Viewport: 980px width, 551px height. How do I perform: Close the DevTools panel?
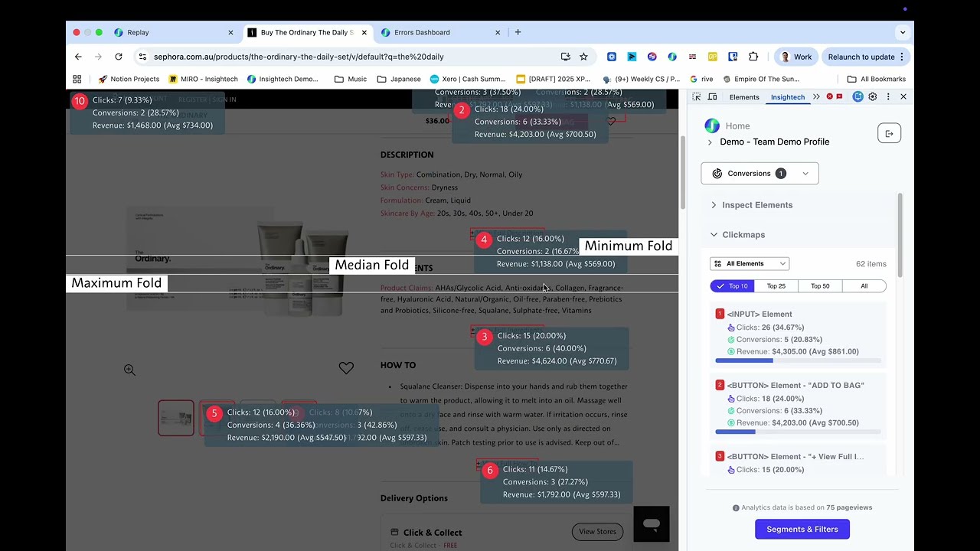(x=903, y=97)
